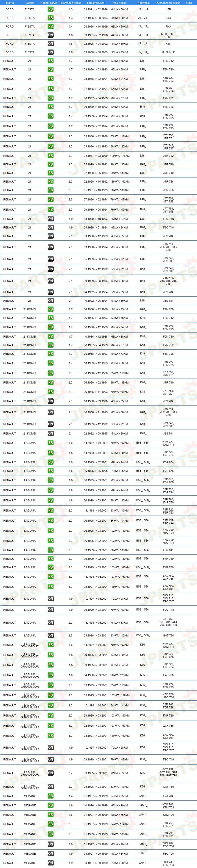Select the production date 02.1996 -> 03.2001
This screenshot has width=197, height=868.
point(96,725)
